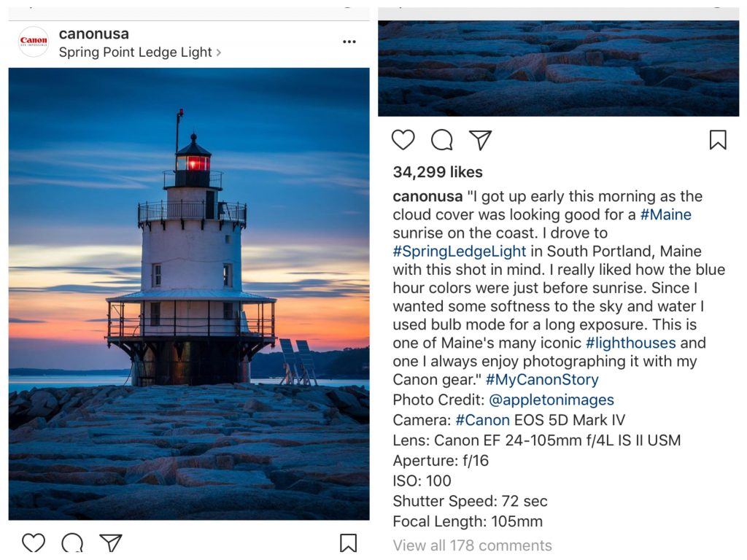Screen dimensions: 747x560
Task: Expand View all 178 comments
Action: (472, 545)
